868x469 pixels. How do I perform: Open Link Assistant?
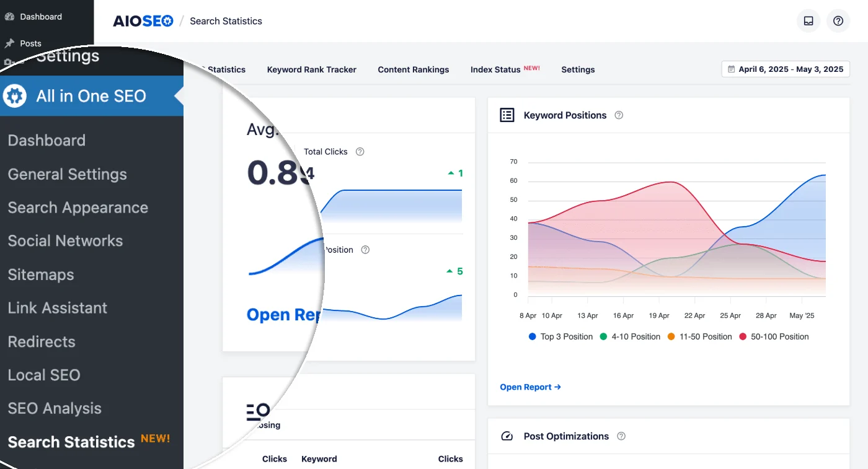(x=58, y=308)
